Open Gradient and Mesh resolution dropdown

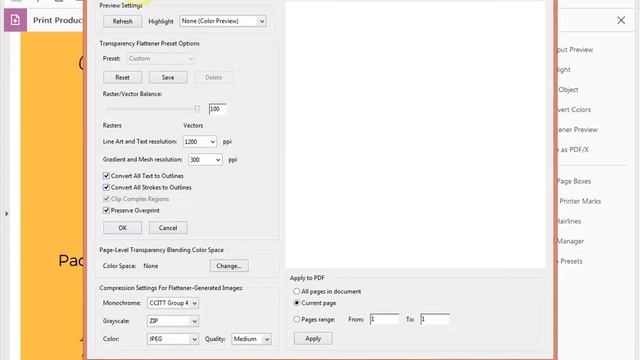pos(205,160)
